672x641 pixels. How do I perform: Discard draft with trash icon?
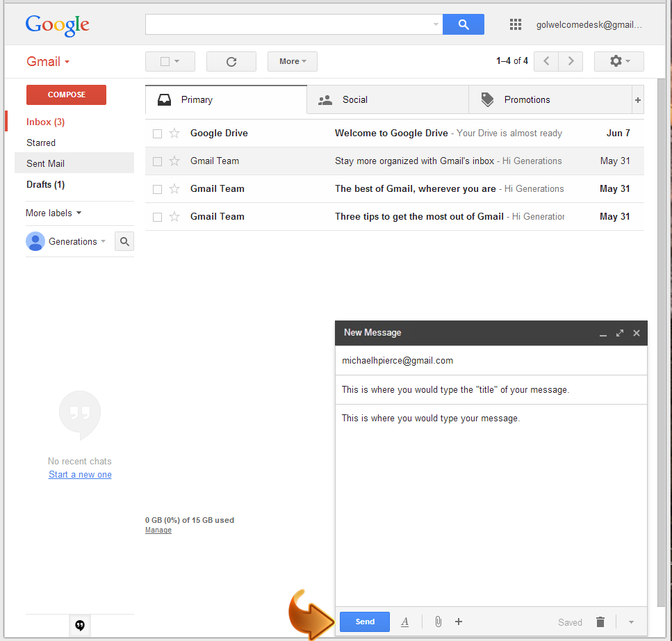point(600,622)
